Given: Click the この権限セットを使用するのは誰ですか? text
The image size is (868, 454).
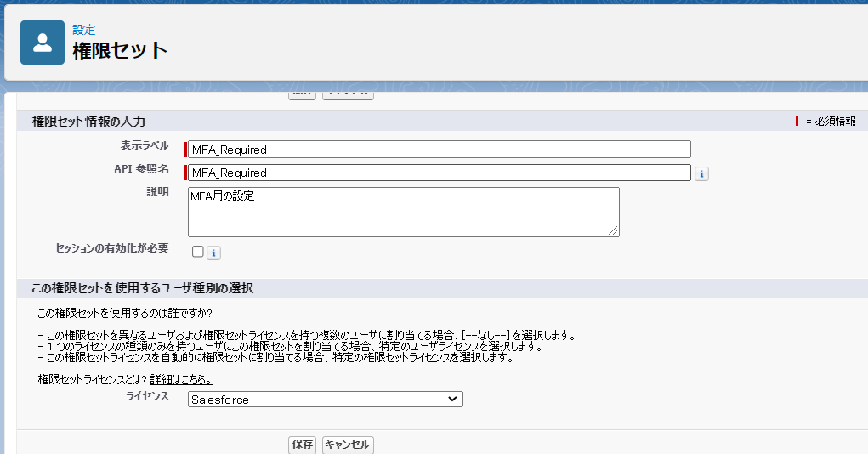Looking at the screenshot, I should coord(125,314).
